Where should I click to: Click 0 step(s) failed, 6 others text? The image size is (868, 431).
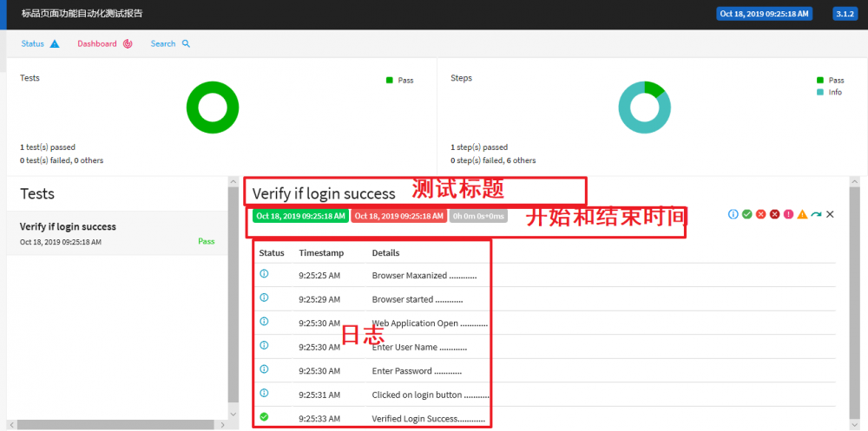493,160
